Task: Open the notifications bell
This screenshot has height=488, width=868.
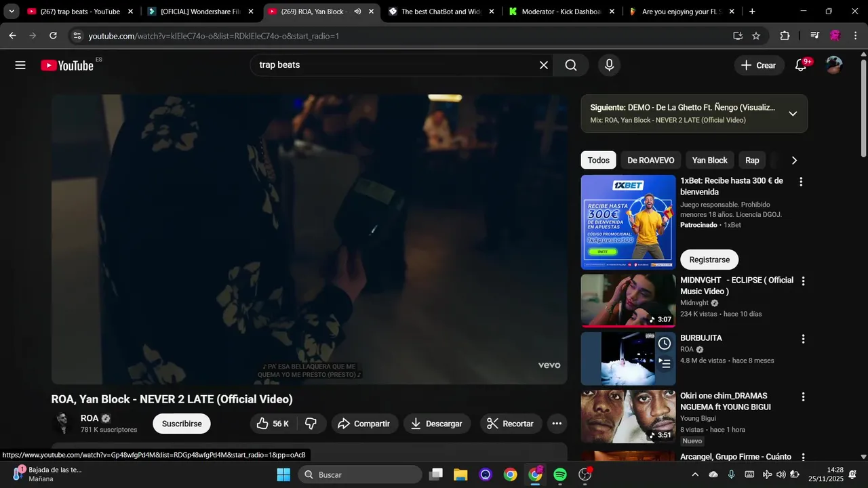Action: tap(801, 65)
